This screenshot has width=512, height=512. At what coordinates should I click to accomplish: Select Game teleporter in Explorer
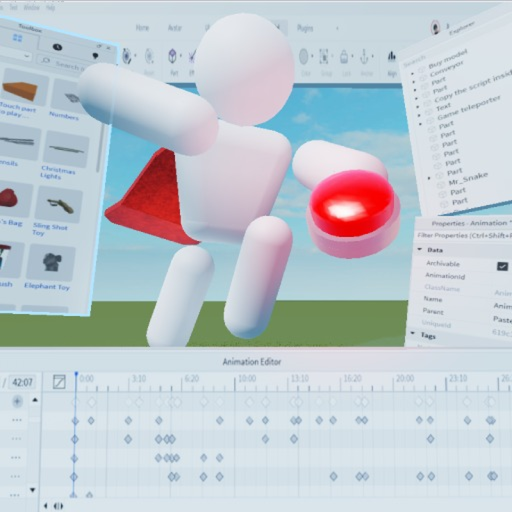pos(469,108)
